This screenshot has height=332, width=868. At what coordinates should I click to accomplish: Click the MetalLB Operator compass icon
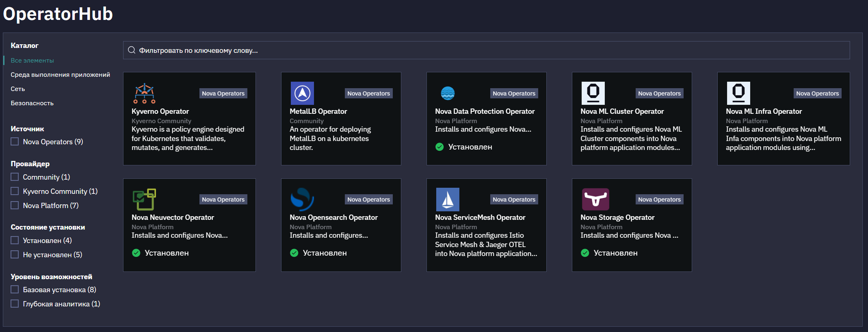tap(302, 93)
